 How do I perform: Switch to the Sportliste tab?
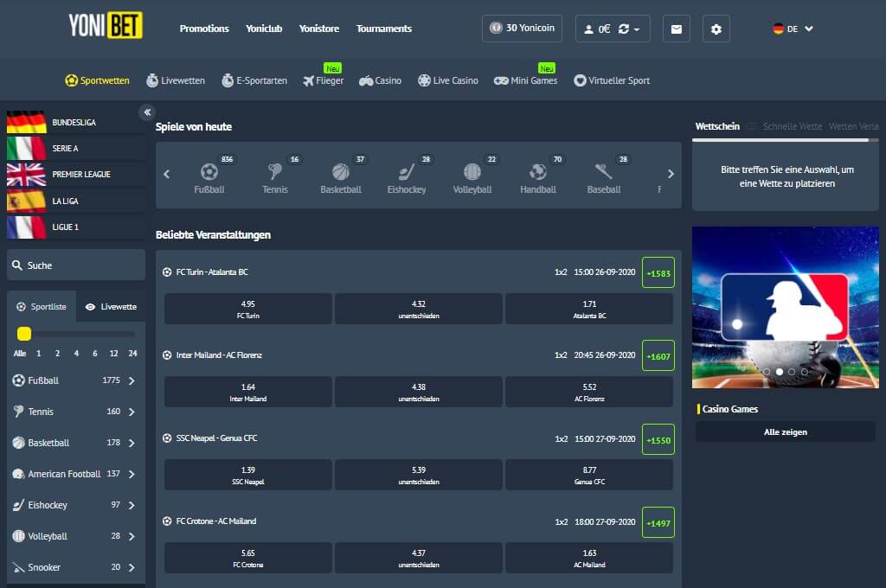pyautogui.click(x=42, y=307)
